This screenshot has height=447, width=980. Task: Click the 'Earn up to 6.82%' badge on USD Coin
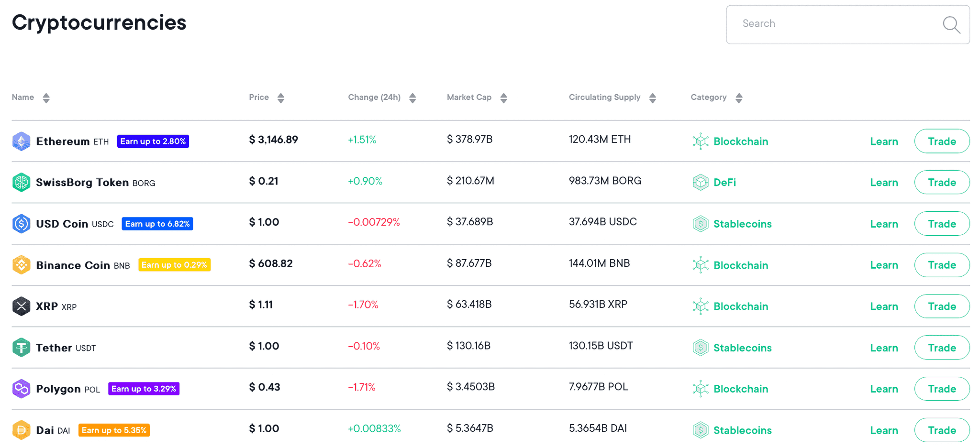point(157,223)
